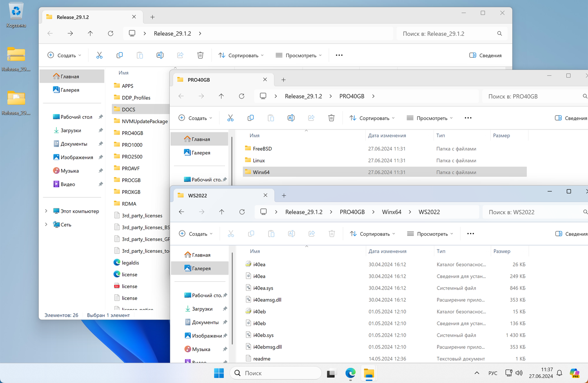Click the Windows Start button
The width and height of the screenshot is (588, 383).
click(219, 373)
